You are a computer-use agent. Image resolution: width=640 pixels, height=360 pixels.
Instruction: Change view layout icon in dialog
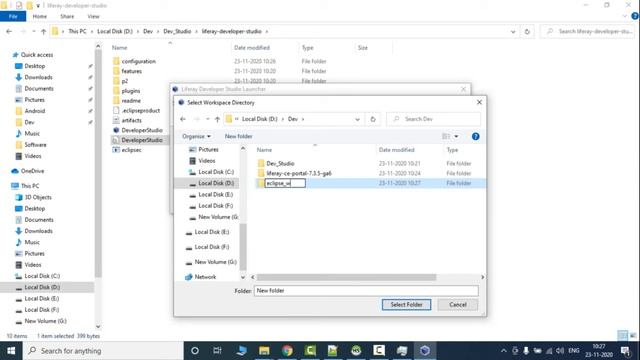(446, 136)
